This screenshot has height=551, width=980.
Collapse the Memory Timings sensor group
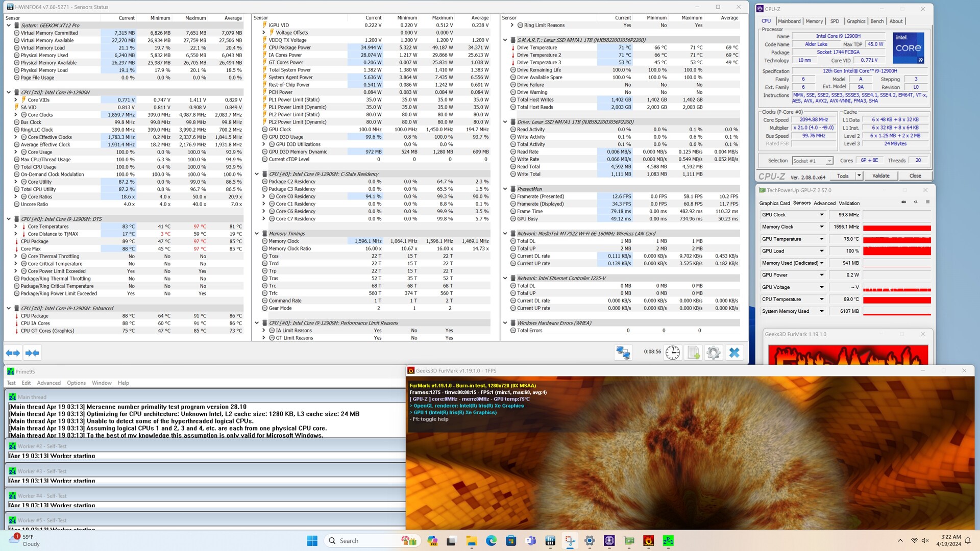point(257,234)
